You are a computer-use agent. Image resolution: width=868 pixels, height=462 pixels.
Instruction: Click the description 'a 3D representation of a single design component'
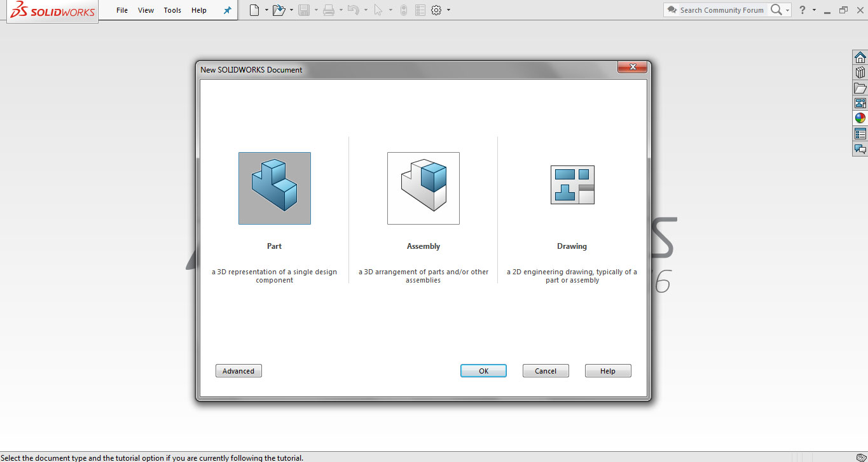(x=275, y=276)
